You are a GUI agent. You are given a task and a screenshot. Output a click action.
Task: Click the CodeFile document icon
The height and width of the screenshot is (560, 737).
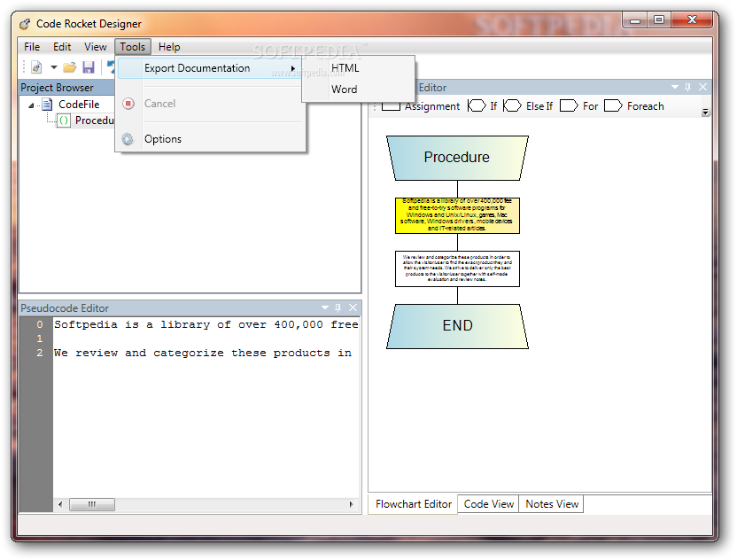coord(47,105)
